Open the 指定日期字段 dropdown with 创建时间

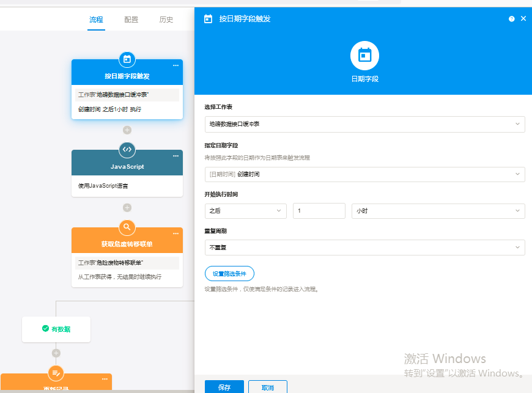364,174
